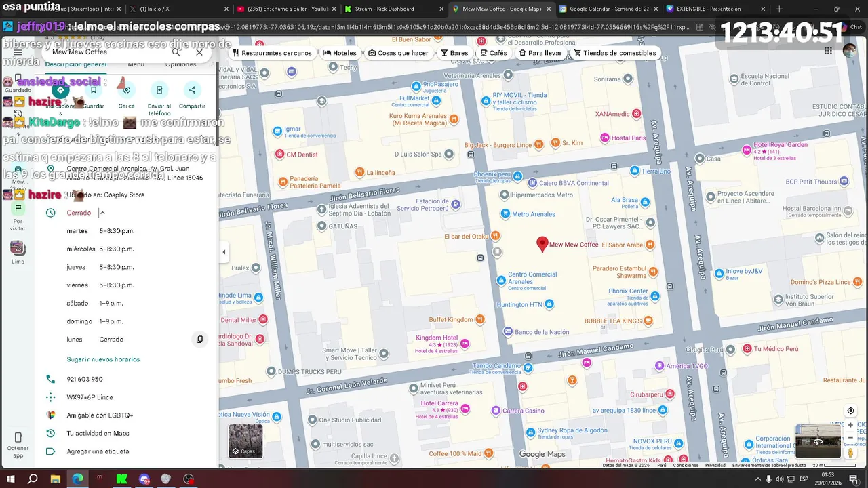Show hidden system tray icons chevron
Viewport: 868px width, 488px height.
point(757,479)
